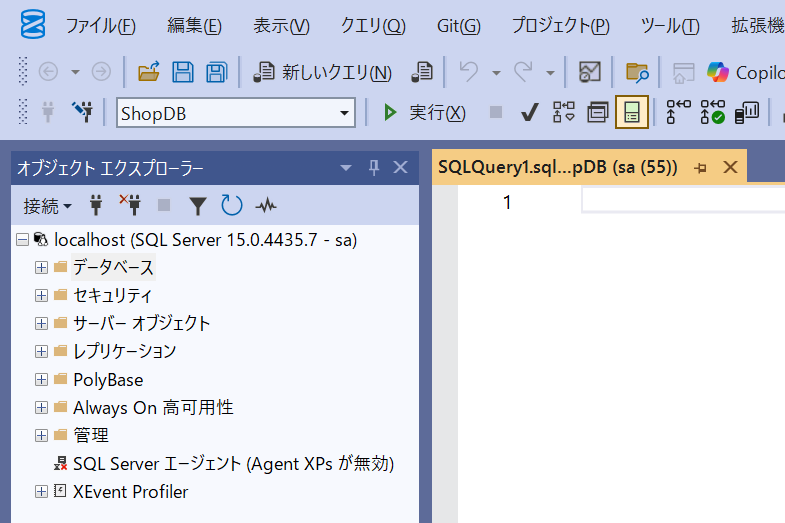Open the 表示(V) menu
This screenshot has height=523, width=785.
[x=281, y=26]
